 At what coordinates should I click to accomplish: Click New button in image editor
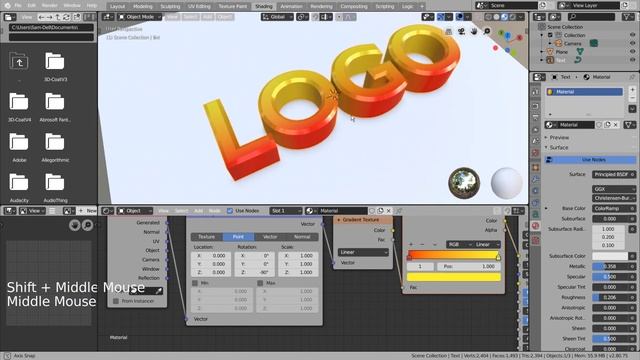click(87, 211)
